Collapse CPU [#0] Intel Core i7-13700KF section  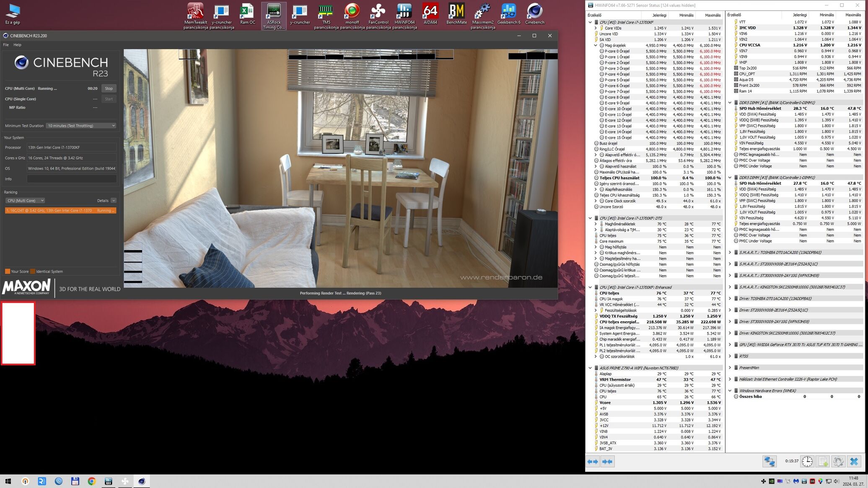590,22
